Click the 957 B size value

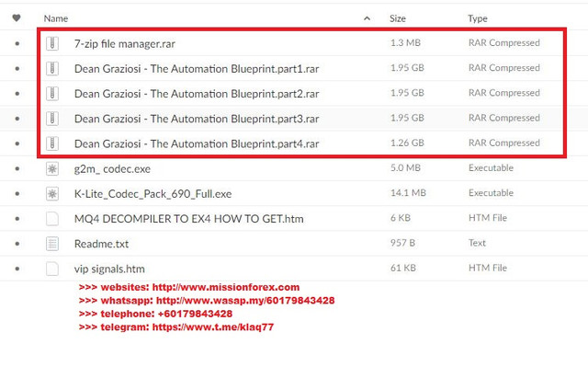click(402, 243)
